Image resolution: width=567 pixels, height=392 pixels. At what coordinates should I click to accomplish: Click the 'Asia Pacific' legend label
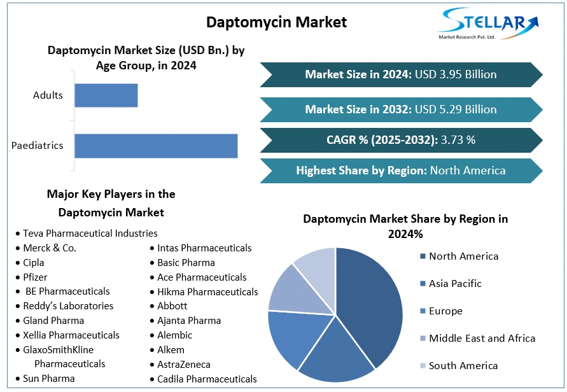point(455,284)
